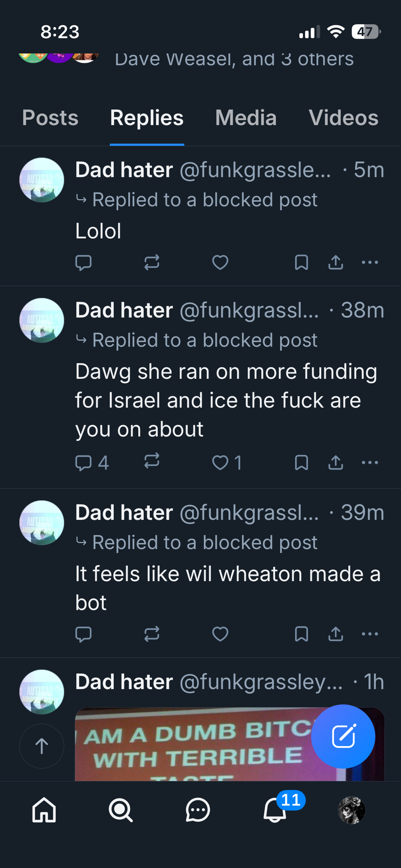The width and height of the screenshot is (401, 868).
Task: Like the "Lolol" post
Action: (220, 263)
